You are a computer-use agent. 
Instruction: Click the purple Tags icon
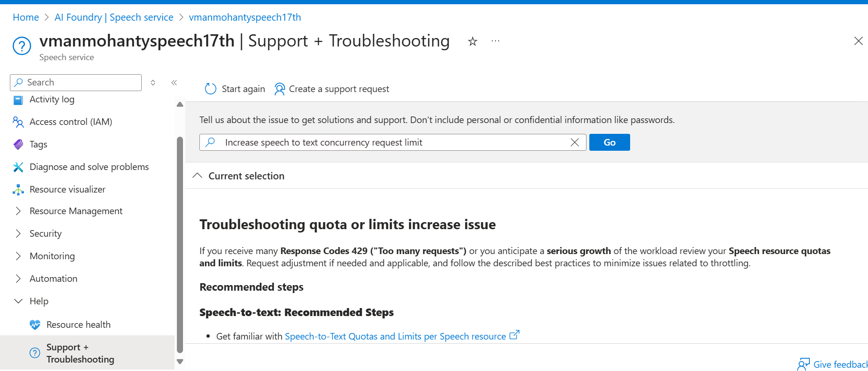click(18, 145)
